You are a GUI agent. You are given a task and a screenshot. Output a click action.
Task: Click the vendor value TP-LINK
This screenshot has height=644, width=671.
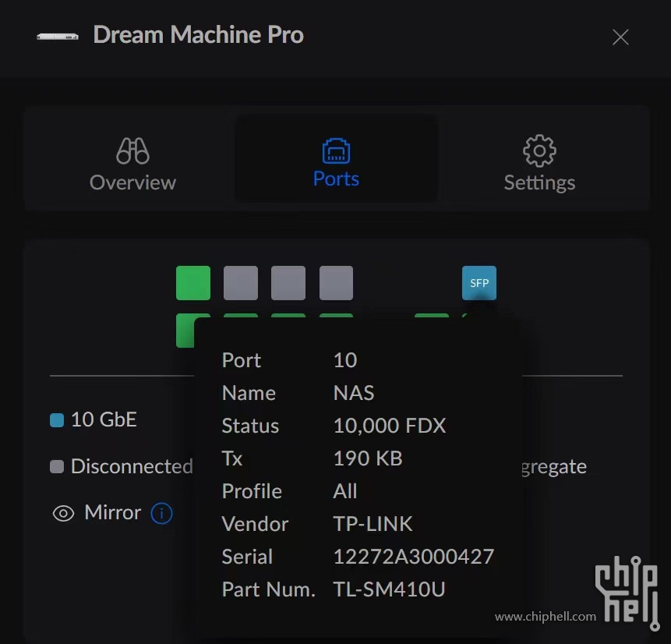coord(373,524)
